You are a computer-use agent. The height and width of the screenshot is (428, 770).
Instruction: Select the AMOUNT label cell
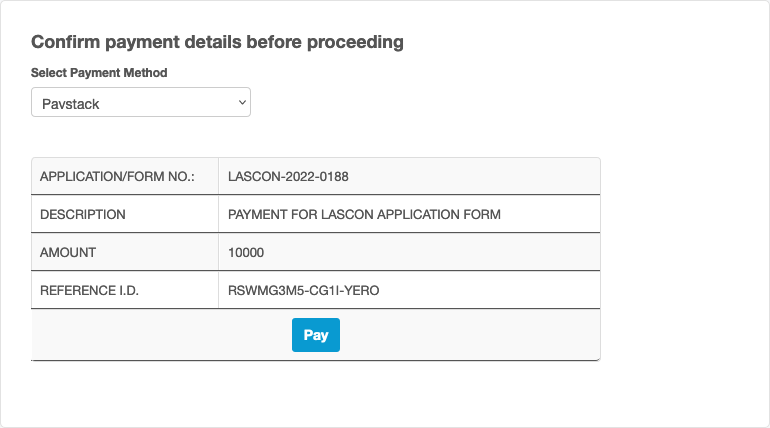[67, 253]
